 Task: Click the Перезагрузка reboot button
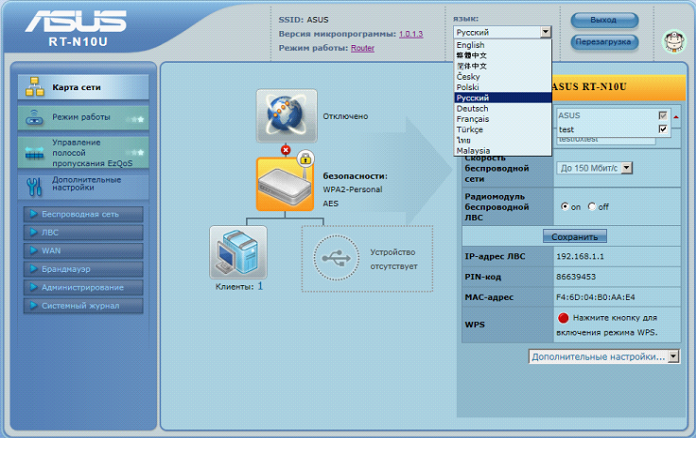(x=604, y=42)
